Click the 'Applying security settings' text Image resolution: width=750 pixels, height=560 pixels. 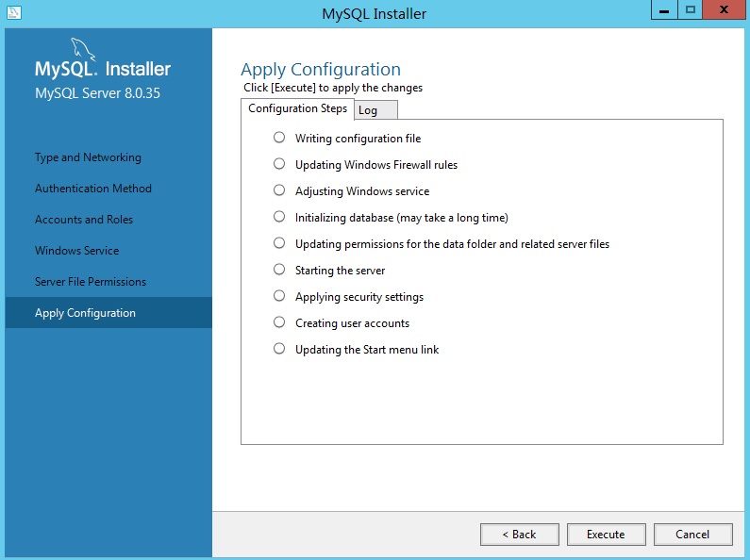(359, 297)
